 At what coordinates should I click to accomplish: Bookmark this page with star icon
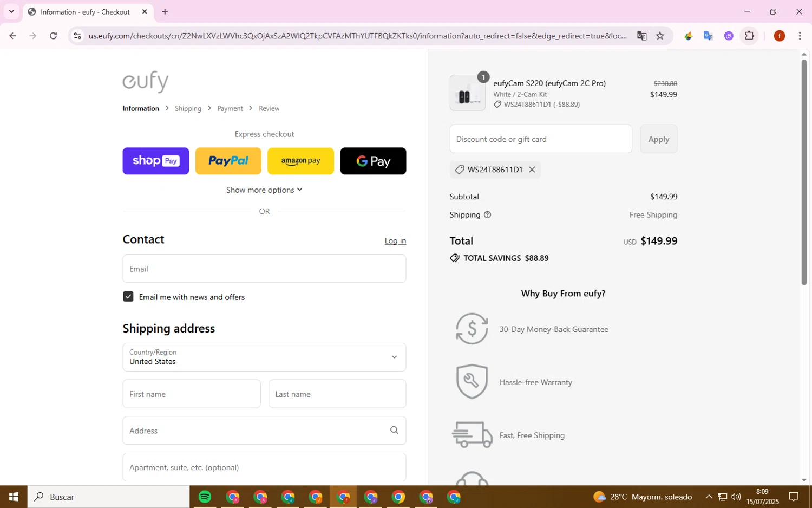(660, 36)
